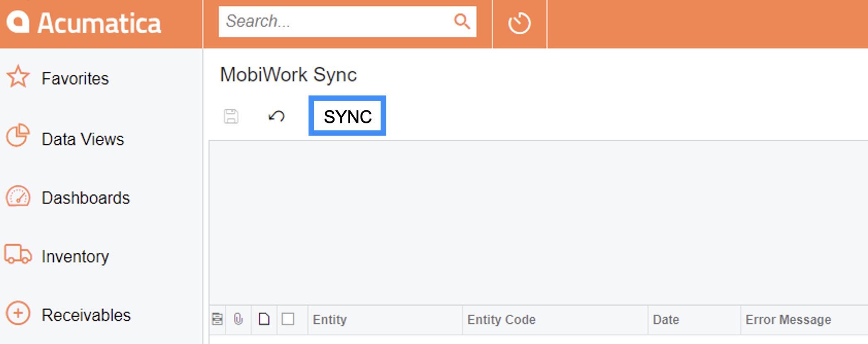Screen dimensions: 868x344
Task: Sort by the Entity Code column header
Action: point(501,320)
